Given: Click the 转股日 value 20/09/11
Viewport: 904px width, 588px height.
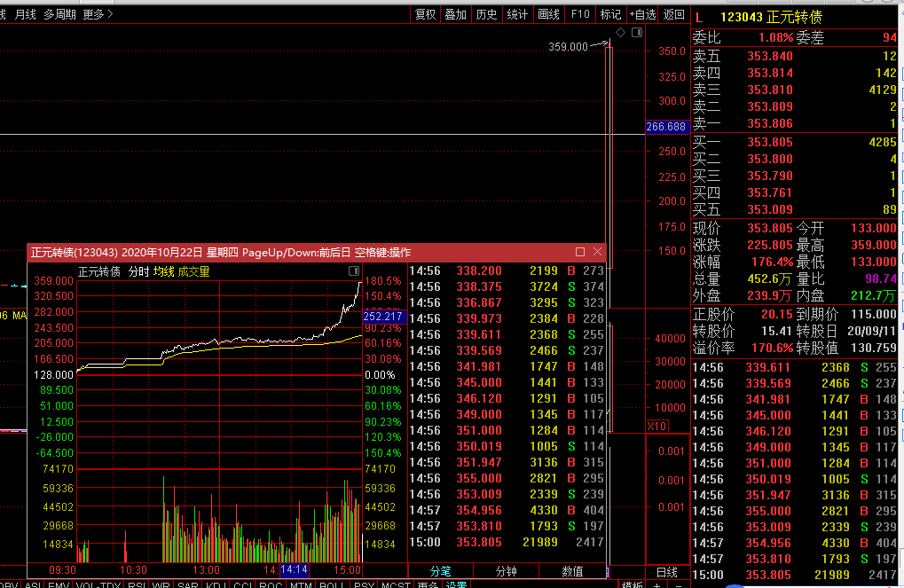Looking at the screenshot, I should point(872,331).
